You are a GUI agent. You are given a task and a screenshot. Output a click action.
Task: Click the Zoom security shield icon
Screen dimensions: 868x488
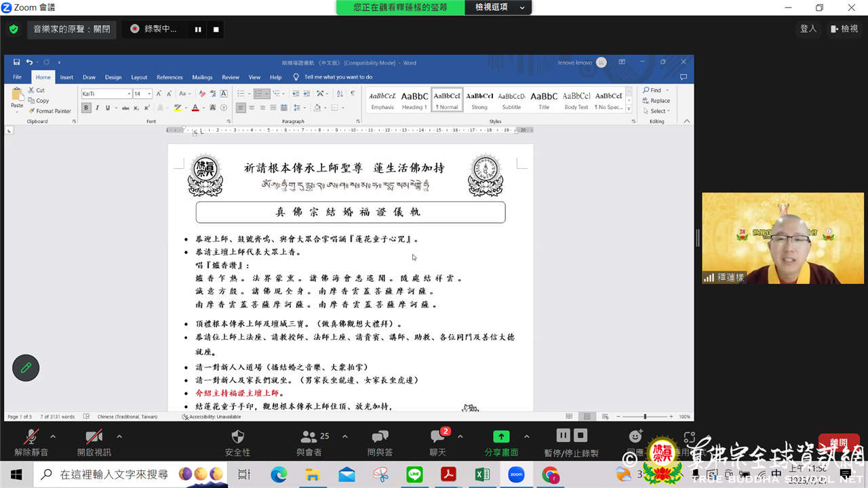click(x=237, y=438)
